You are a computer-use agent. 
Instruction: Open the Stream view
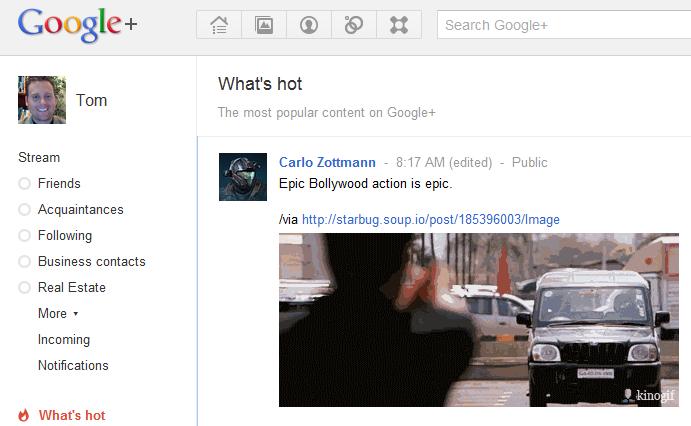[39, 157]
